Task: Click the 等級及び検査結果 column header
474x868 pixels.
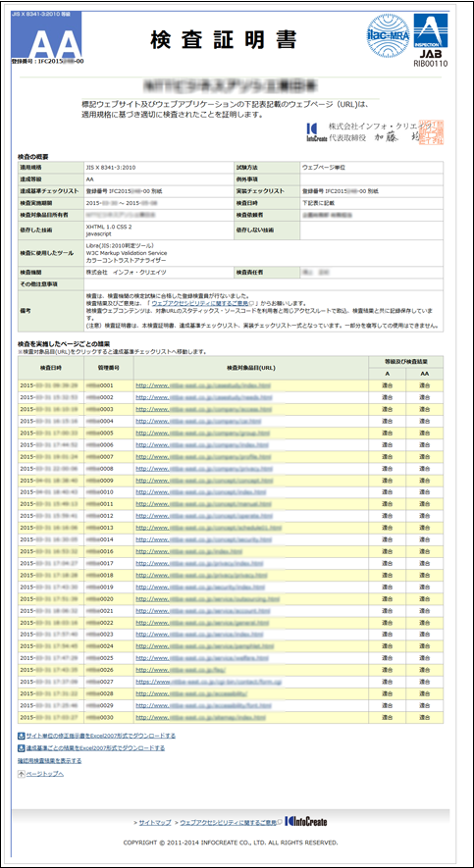Action: 406,362
